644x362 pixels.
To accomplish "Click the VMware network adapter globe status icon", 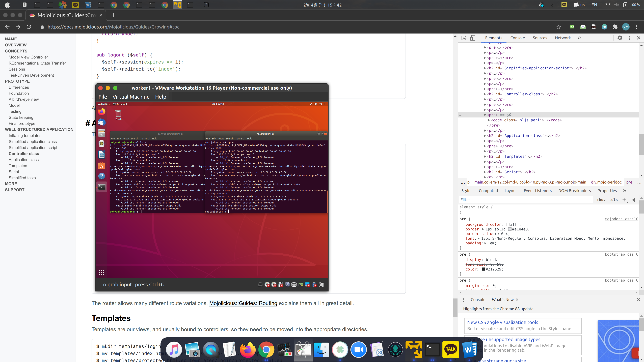I will click(x=287, y=284).
